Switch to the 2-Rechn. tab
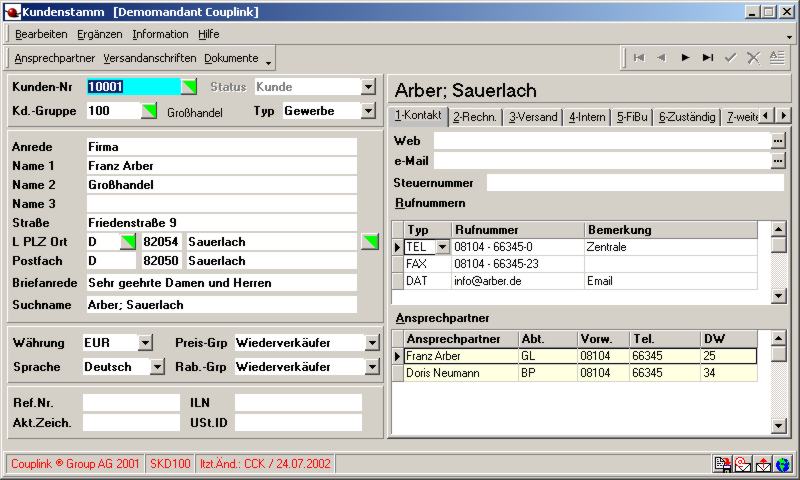Screen dimensions: 800x480 point(475,117)
